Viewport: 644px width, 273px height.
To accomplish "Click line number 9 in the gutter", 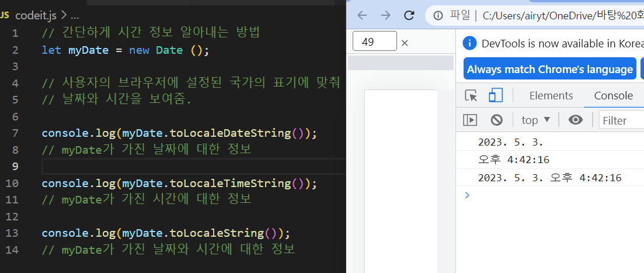I will pos(15,167).
